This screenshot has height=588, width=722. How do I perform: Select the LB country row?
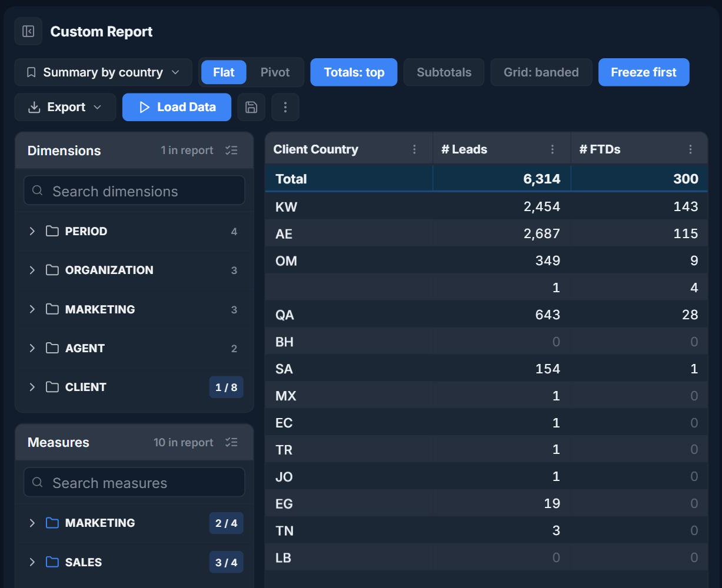[x=486, y=557]
